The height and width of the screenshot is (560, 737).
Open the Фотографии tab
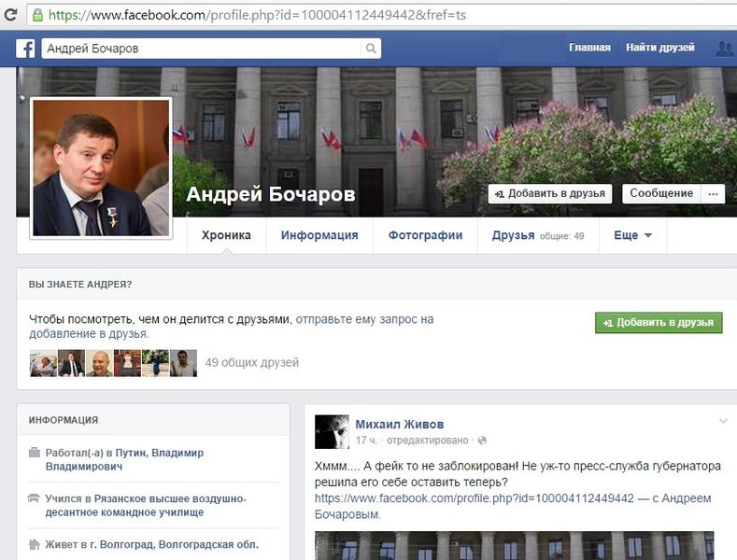point(425,235)
